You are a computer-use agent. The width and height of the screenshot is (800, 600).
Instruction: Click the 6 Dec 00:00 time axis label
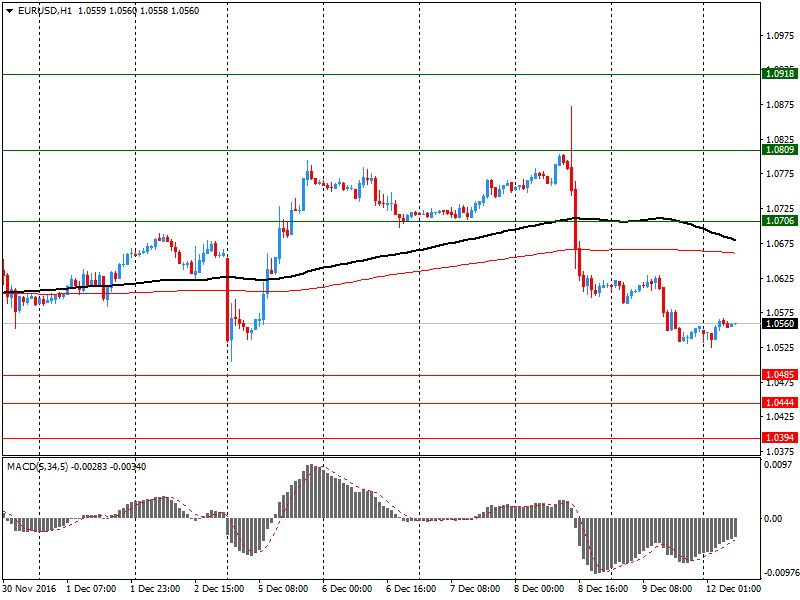point(347,589)
